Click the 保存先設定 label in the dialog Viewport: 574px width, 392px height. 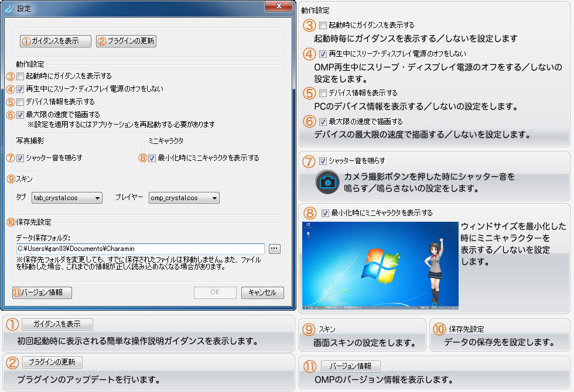34,222
